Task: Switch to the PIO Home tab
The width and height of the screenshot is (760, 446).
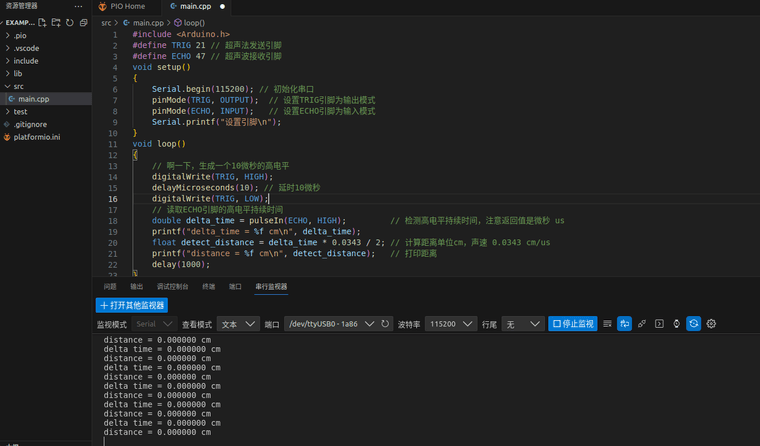Action: click(x=126, y=6)
